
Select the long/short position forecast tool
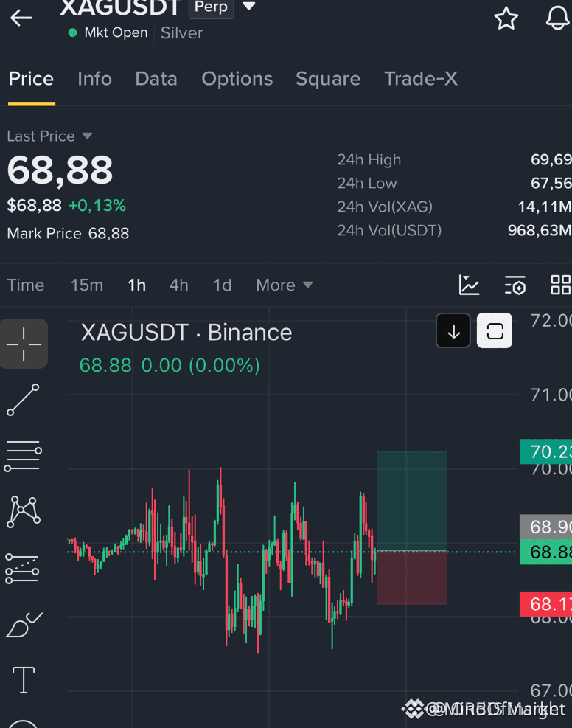tap(22, 568)
